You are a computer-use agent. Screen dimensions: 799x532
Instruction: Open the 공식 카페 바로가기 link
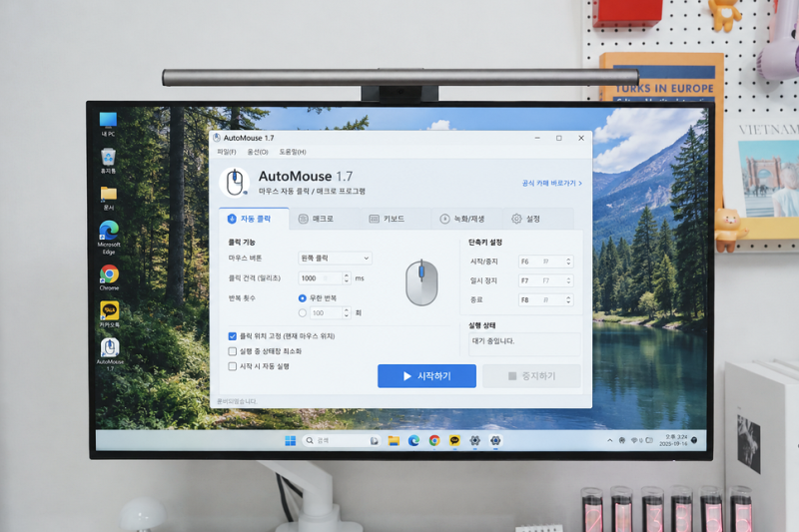(552, 183)
